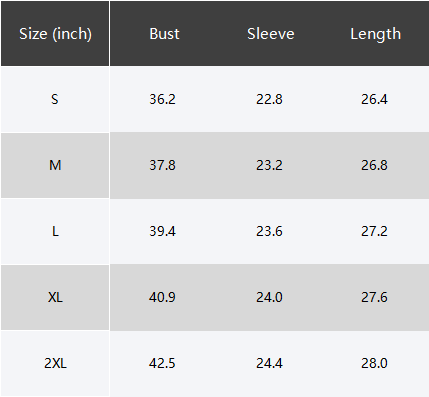Select sleeve value 24.4

pos(269,363)
